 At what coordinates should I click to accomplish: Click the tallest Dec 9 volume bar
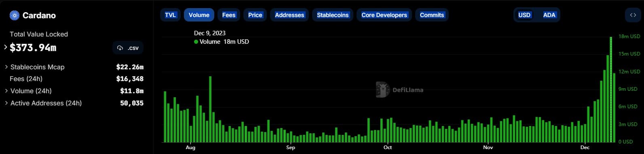click(x=611, y=90)
